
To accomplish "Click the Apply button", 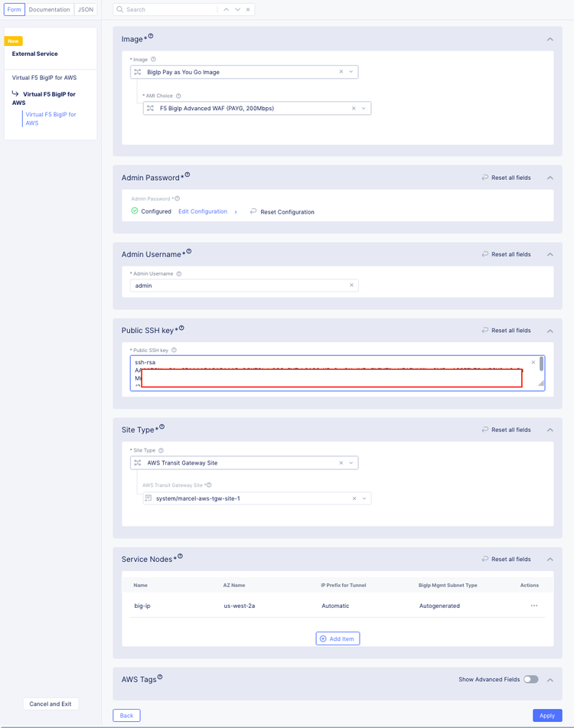I will click(x=547, y=716).
